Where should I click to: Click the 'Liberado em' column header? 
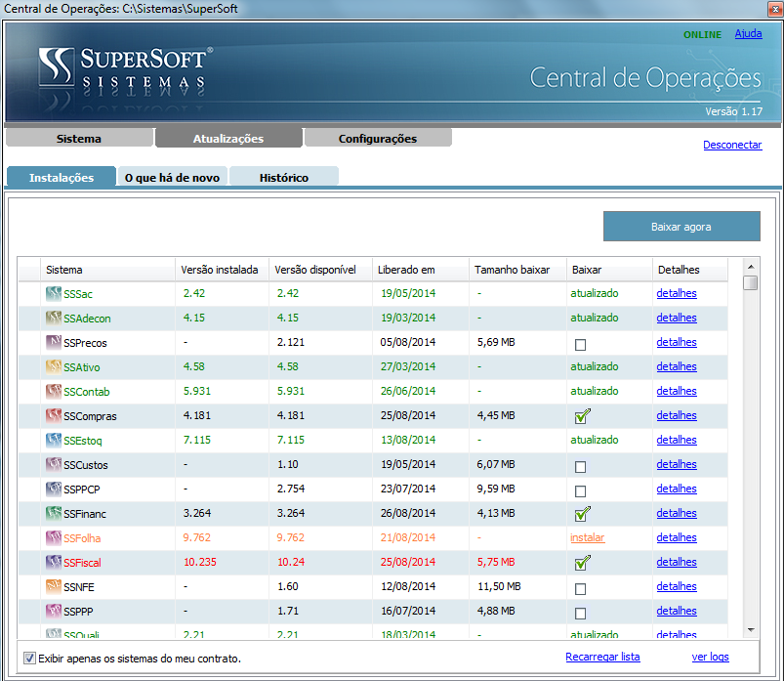tap(421, 270)
